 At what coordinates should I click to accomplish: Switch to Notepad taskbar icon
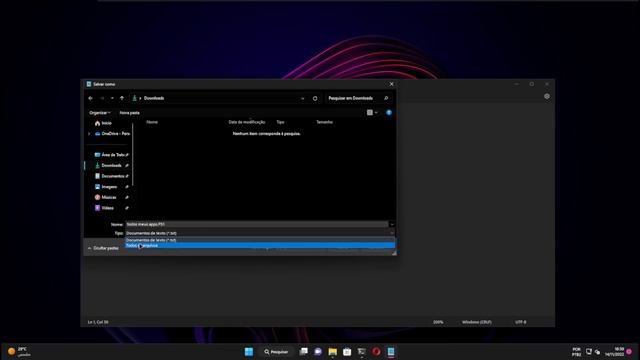tap(391, 352)
